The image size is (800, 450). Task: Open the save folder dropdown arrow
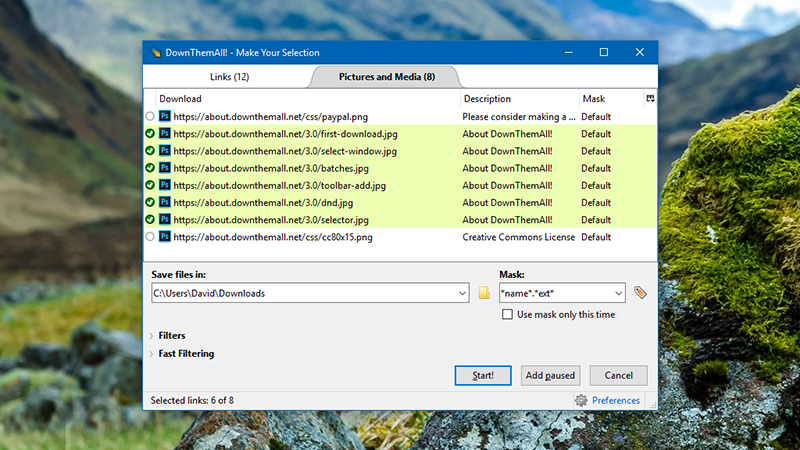(x=462, y=293)
